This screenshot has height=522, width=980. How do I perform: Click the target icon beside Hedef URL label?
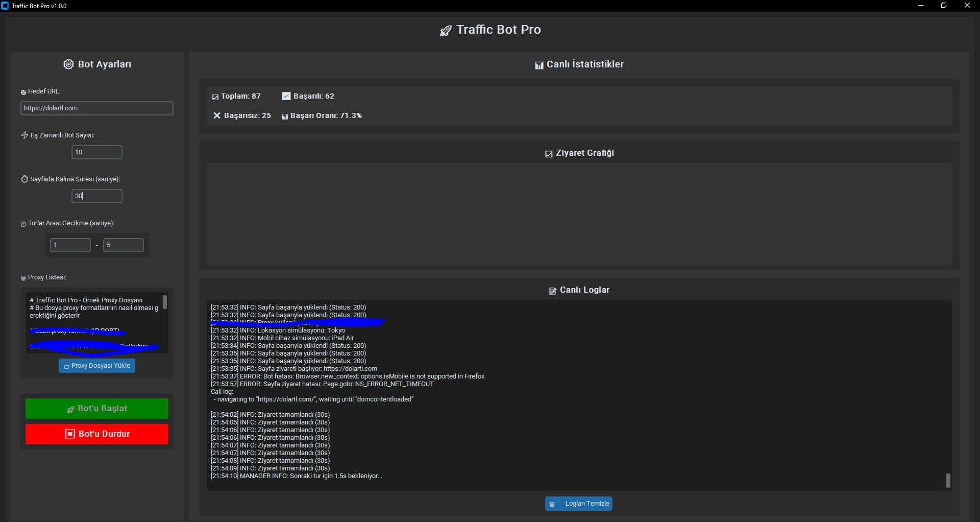23,92
